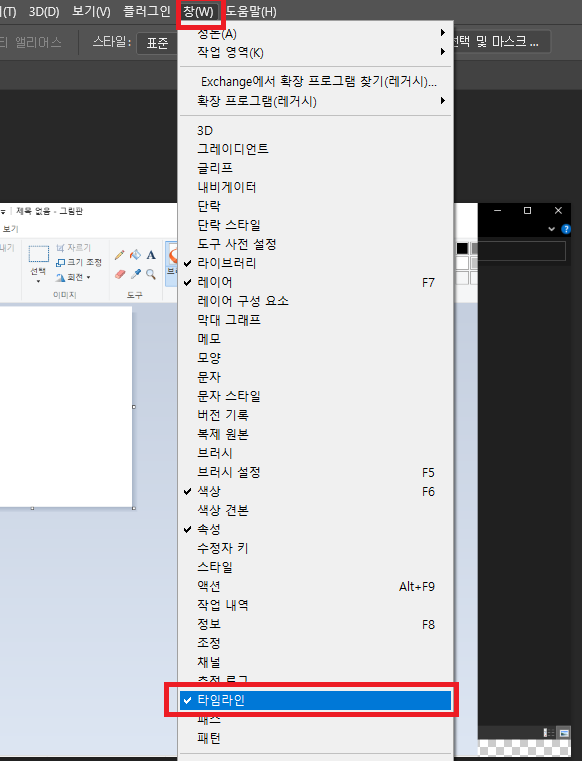Click the black color swatch in Paint
Viewport: 582px width, 761px height.
coord(462,248)
